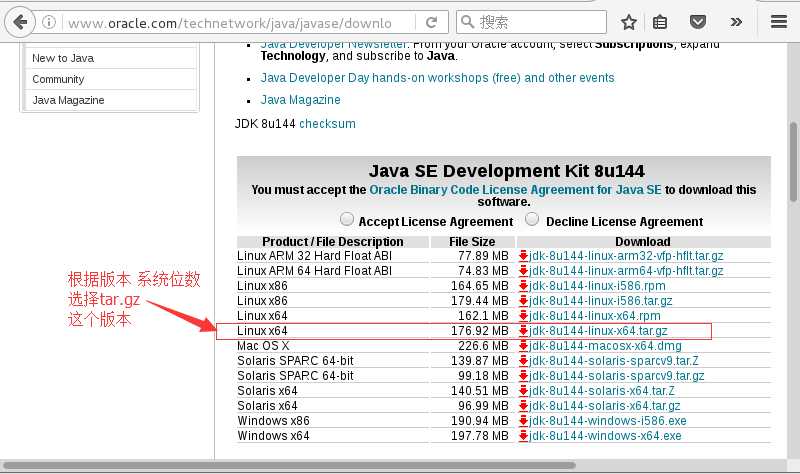The width and height of the screenshot is (800, 474).
Task: Click the download icon for linux-x64.rpm
Action: [x=523, y=315]
